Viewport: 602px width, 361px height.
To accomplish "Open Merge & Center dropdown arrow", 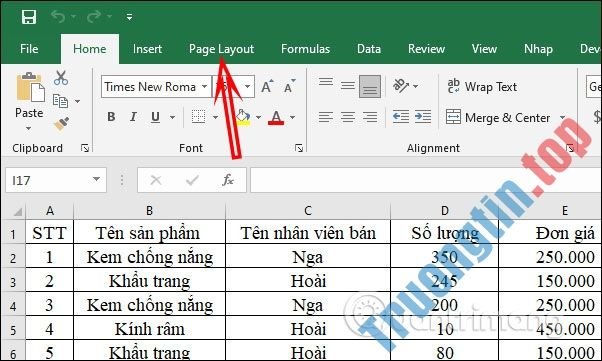I will (x=562, y=117).
